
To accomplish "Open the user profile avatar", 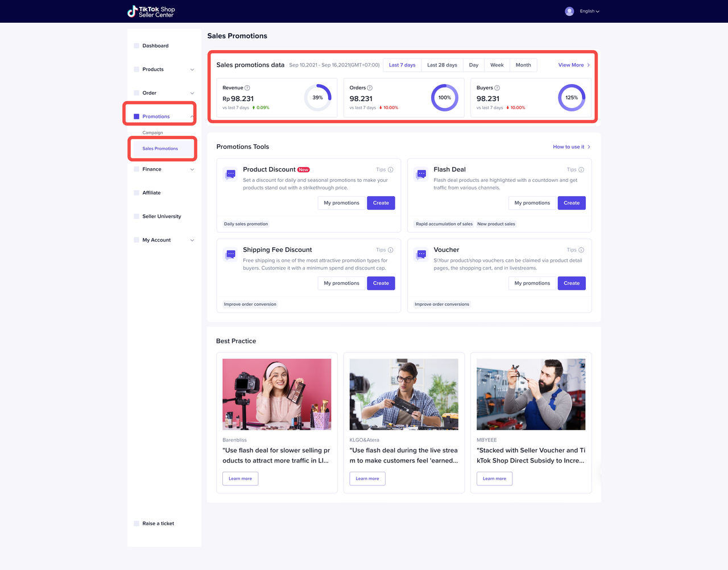I will [569, 11].
